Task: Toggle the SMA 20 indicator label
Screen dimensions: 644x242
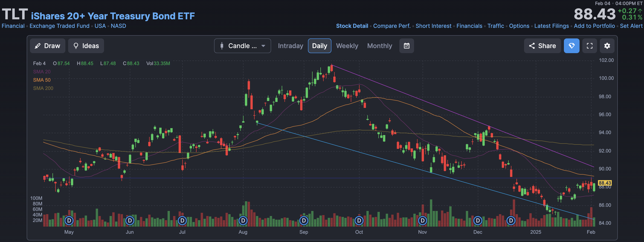Action: click(x=42, y=72)
